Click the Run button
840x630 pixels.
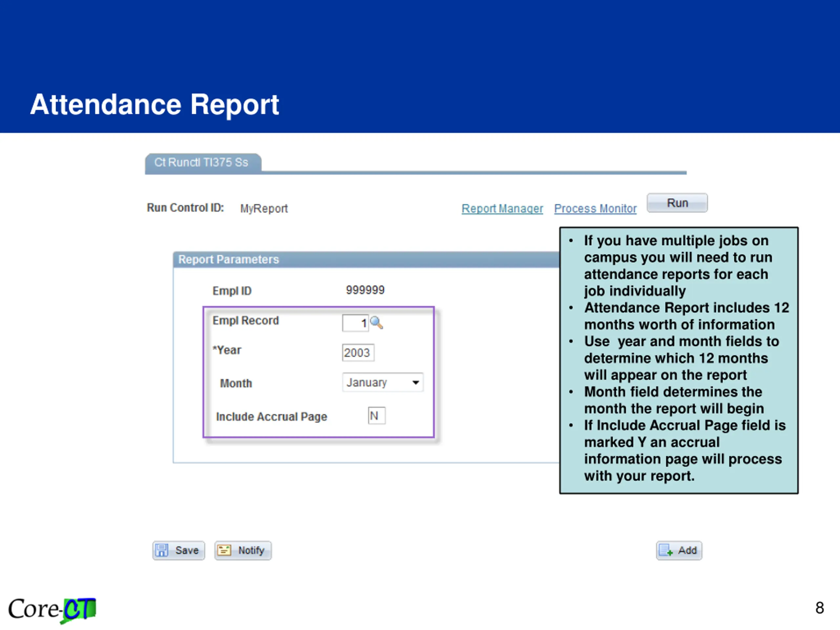(677, 203)
